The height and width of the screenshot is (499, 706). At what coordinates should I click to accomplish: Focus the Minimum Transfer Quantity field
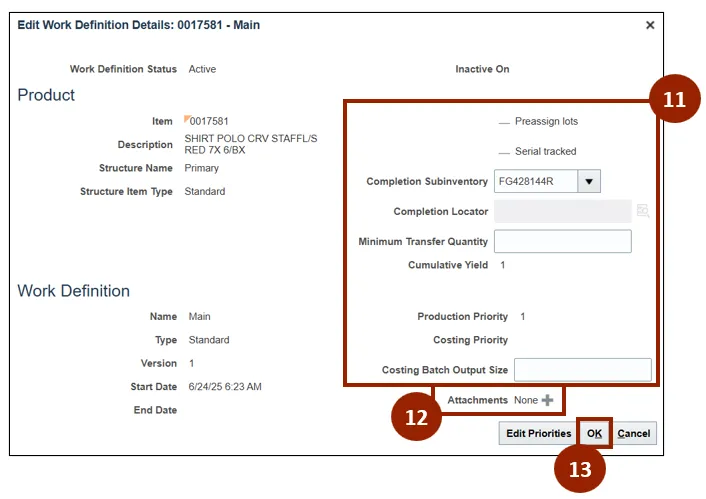(x=563, y=241)
